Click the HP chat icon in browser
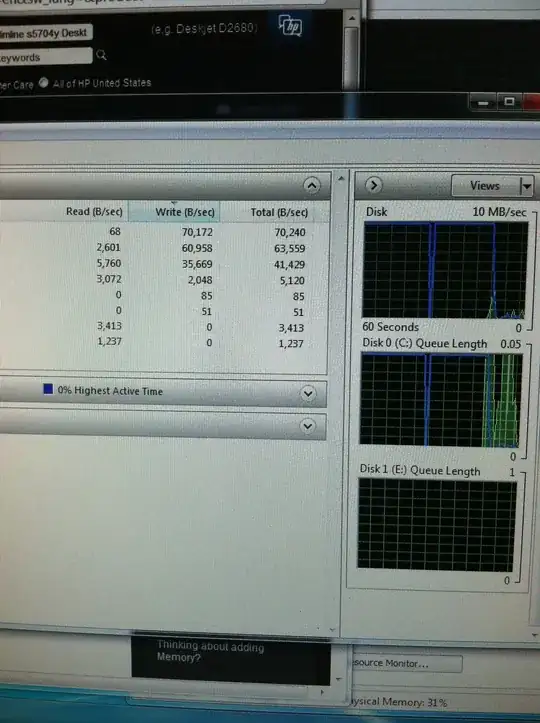The height and width of the screenshot is (723, 540). (290, 25)
